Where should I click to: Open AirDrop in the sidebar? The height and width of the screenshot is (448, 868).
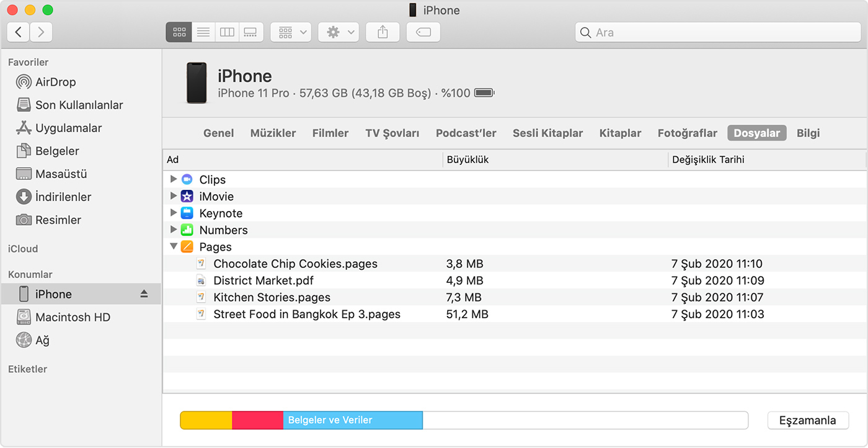tap(55, 82)
